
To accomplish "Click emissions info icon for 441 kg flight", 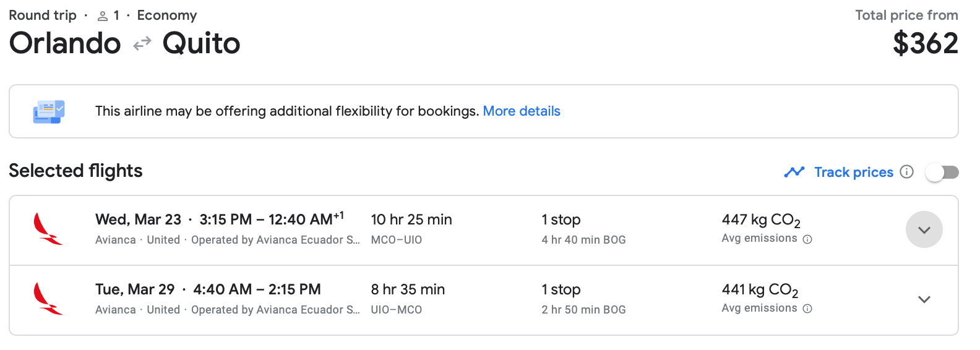I will coord(807,309).
